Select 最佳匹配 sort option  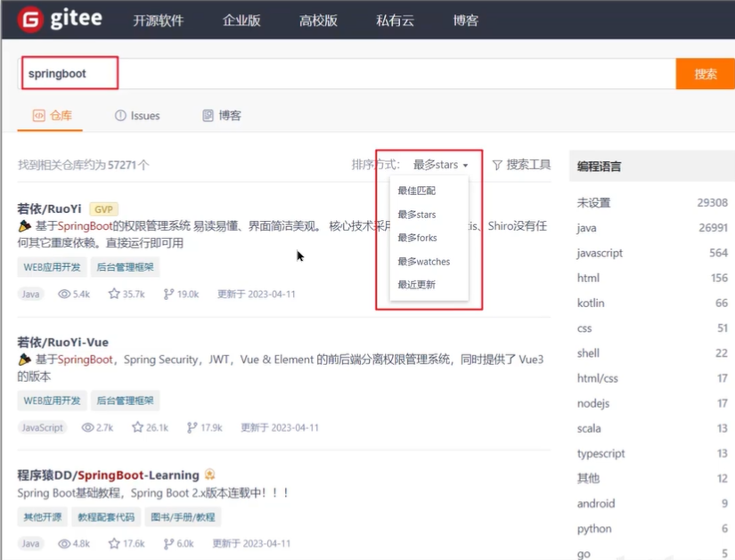click(x=416, y=191)
